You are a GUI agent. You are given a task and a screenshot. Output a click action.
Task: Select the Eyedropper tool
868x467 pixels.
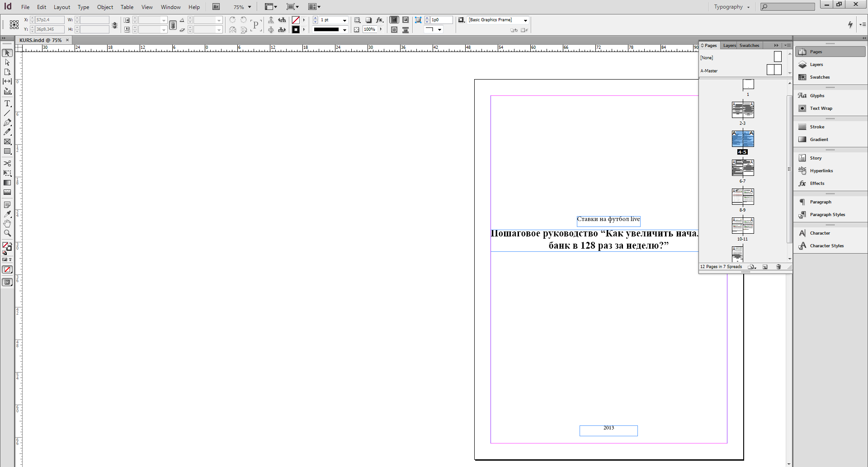coord(7,214)
